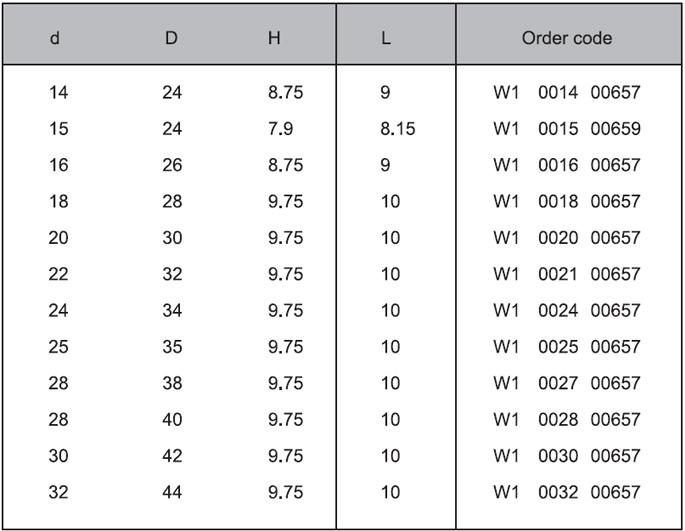Viewport: 685px width, 531px height.
Task: Click order code W1 0024 00657
Action: pos(566,310)
